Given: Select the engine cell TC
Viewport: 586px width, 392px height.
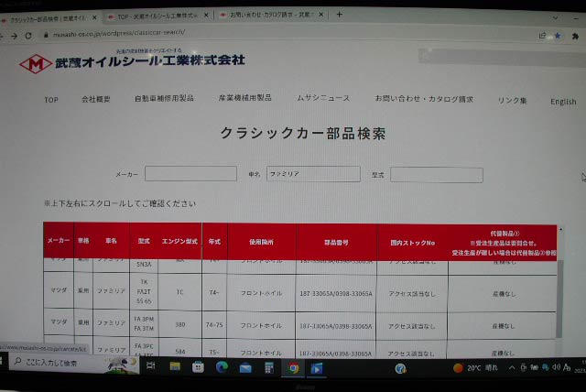Looking at the screenshot, I should click(179, 292).
